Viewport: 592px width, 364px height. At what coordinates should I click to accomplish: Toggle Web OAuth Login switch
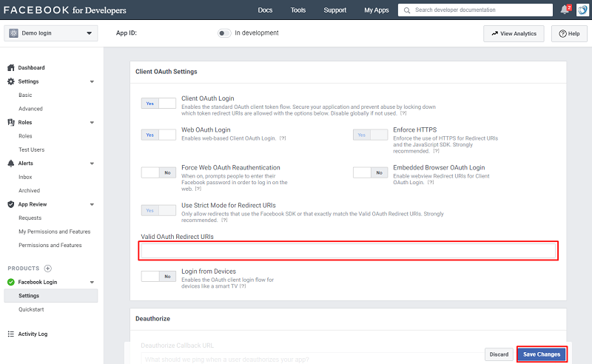158,135
